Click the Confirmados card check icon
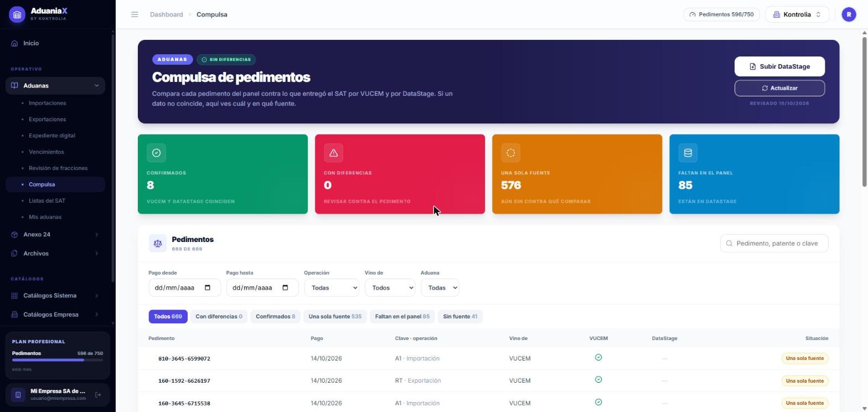 [156, 153]
